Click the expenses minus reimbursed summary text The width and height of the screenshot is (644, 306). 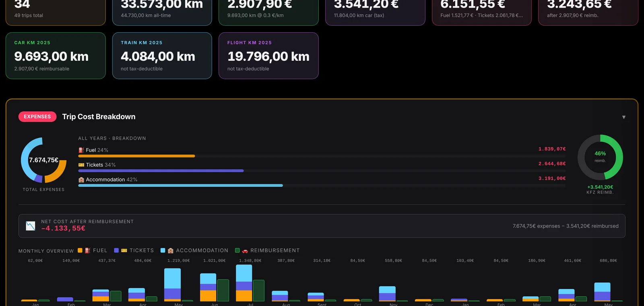[566, 226]
